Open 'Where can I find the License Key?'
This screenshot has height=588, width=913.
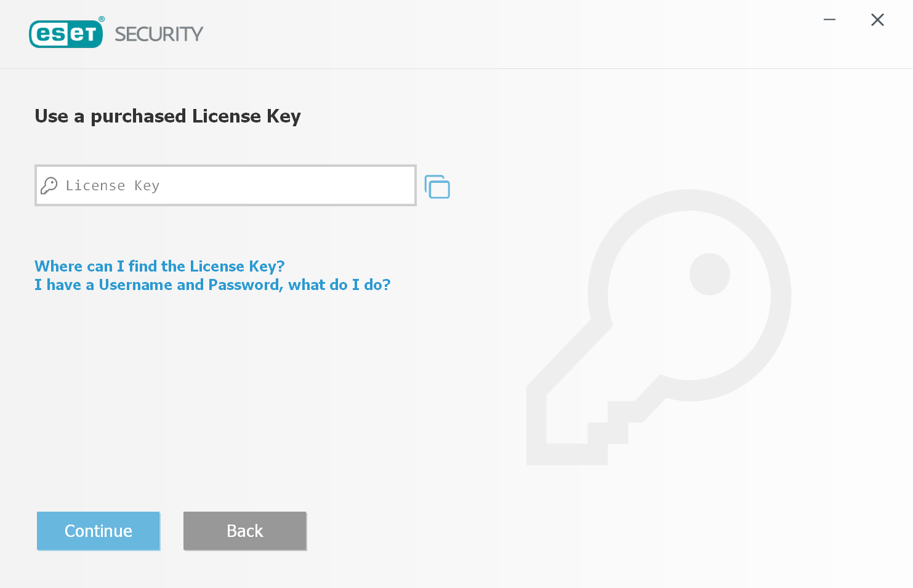(159, 266)
